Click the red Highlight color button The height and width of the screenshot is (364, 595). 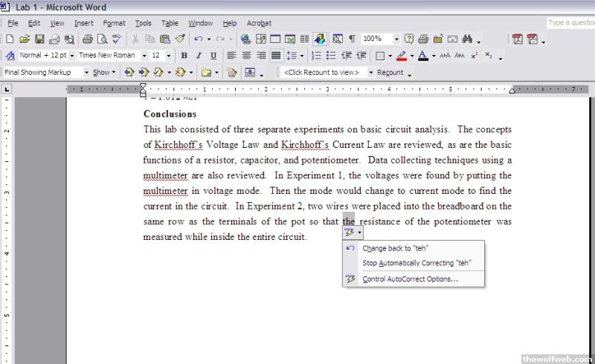point(402,56)
